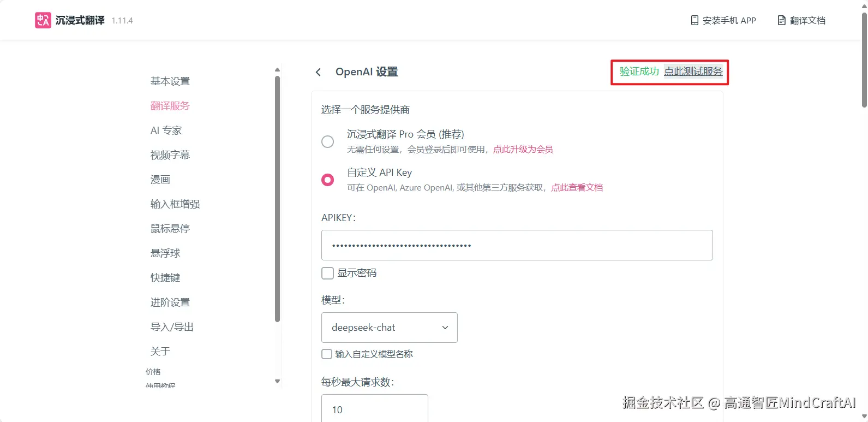Click the version number 1.11.4
The height and width of the screenshot is (422, 868).
click(122, 21)
